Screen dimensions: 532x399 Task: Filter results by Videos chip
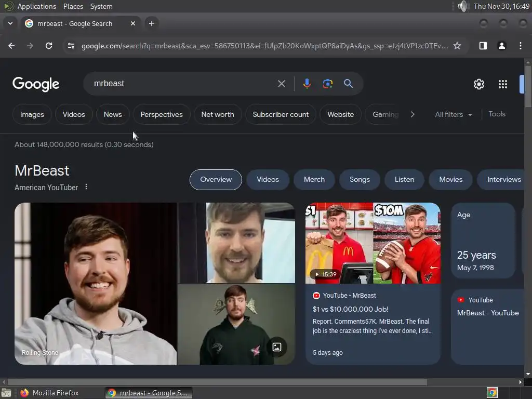pos(74,114)
